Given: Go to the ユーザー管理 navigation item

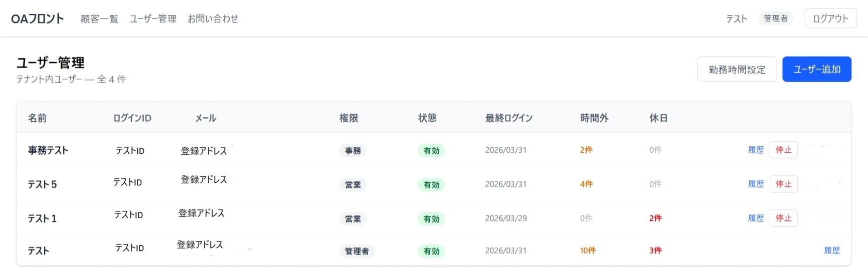Looking at the screenshot, I should [153, 19].
